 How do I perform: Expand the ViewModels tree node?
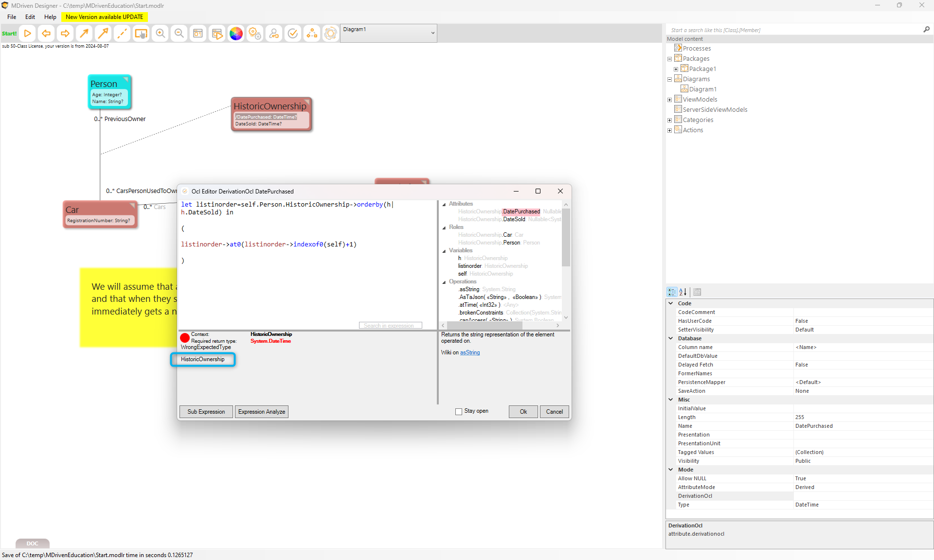670,100
